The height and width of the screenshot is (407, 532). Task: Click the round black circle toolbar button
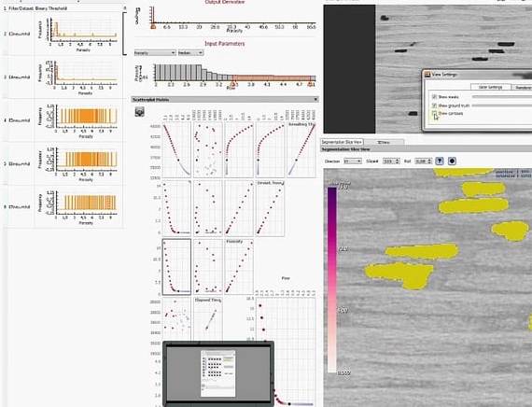coord(452,161)
